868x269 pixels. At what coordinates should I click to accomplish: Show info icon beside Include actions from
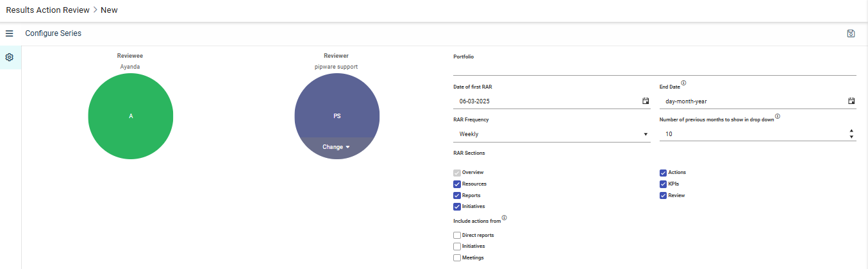(x=505, y=218)
